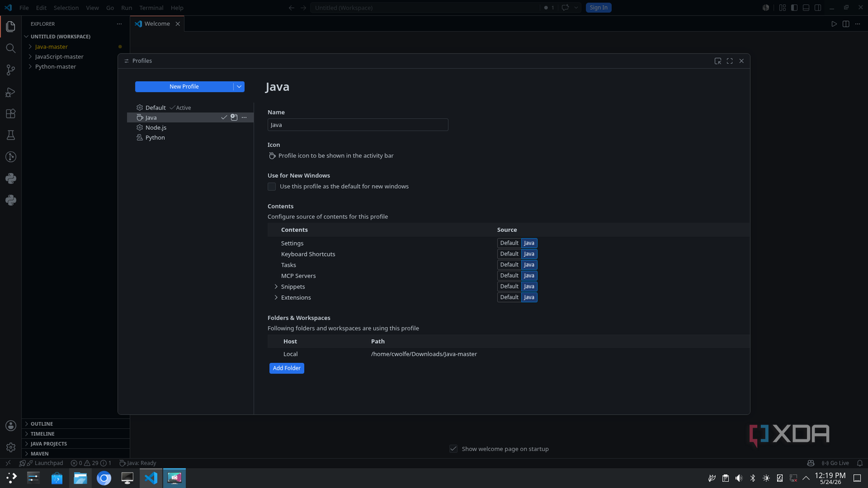Open the Run and Debug view
The image size is (868, 488).
10,92
